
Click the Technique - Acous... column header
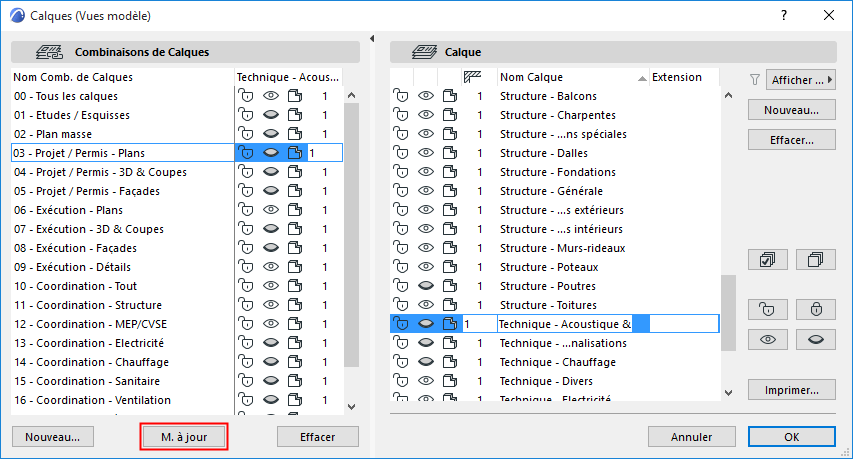(289, 77)
